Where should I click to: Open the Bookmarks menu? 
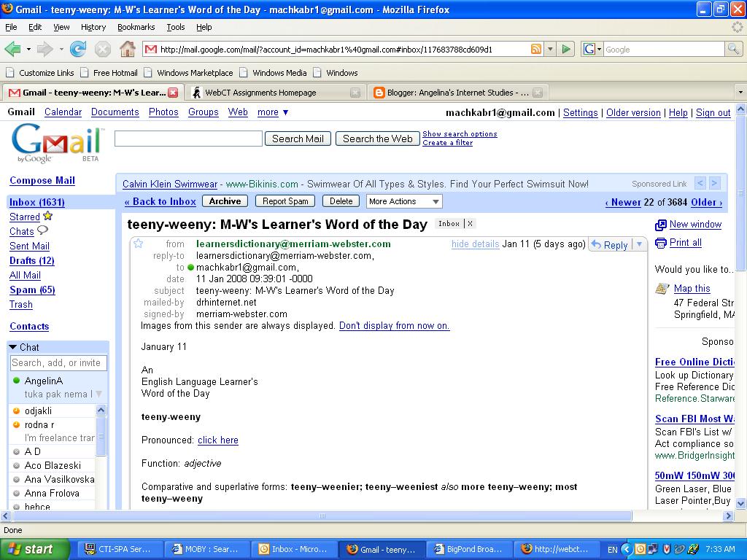pos(136,27)
